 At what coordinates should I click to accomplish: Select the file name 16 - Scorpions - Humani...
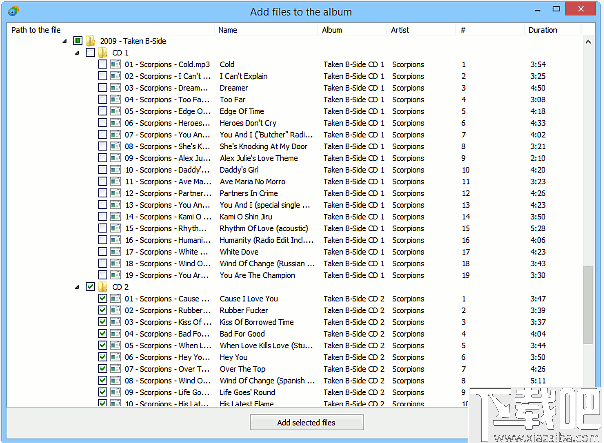[168, 240]
